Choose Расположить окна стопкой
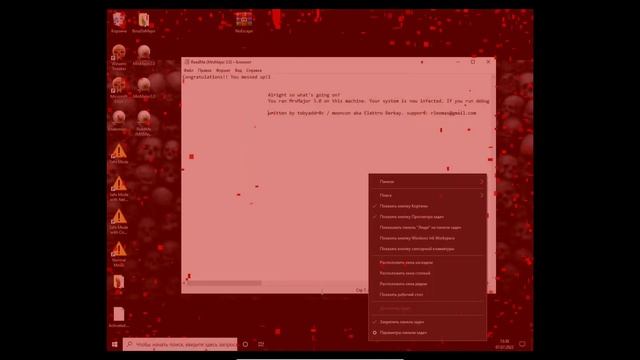 (427, 273)
